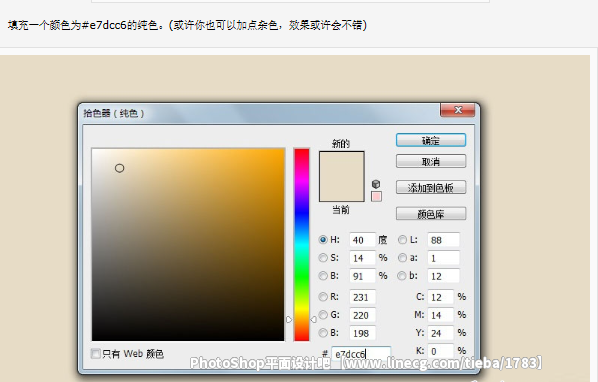The height and width of the screenshot is (382, 598).
Task: Click the K black field showing 0
Action: click(440, 351)
